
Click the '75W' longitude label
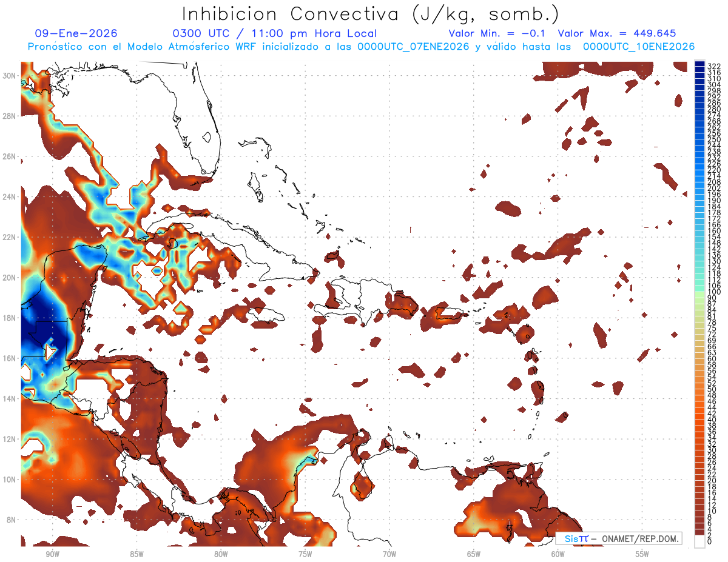tap(305, 554)
